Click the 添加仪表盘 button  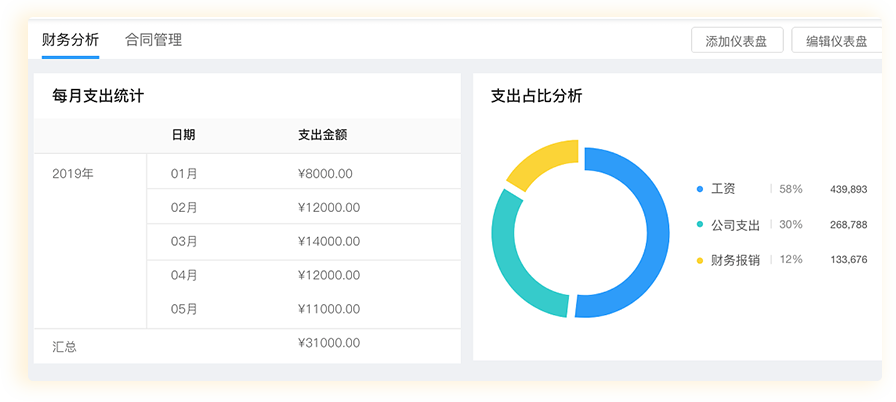point(736,41)
